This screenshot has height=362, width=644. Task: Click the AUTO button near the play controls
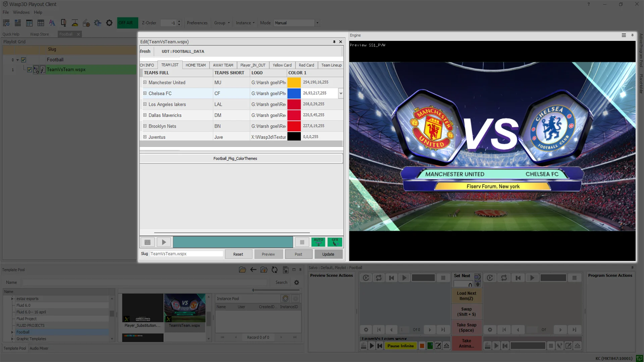click(318, 242)
